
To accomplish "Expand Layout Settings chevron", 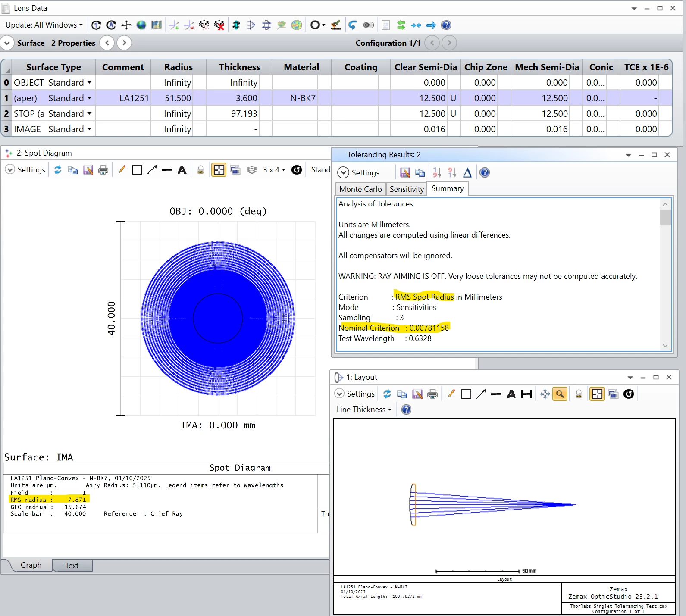I will [x=339, y=394].
